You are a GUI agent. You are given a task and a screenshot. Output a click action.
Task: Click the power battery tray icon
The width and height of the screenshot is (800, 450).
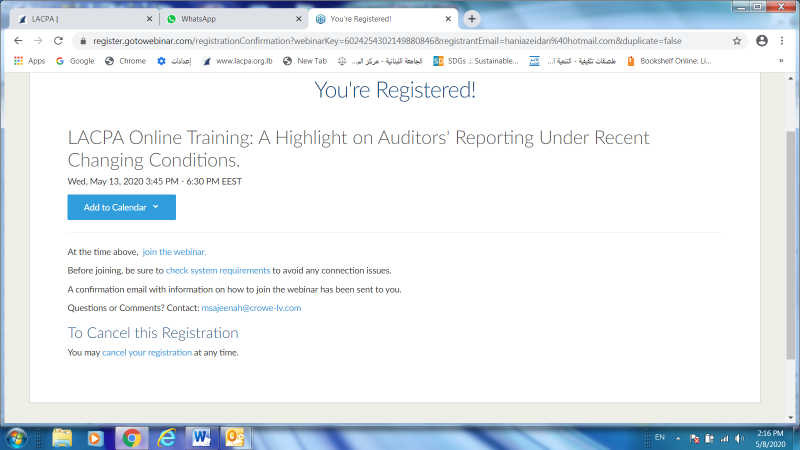[709, 438]
